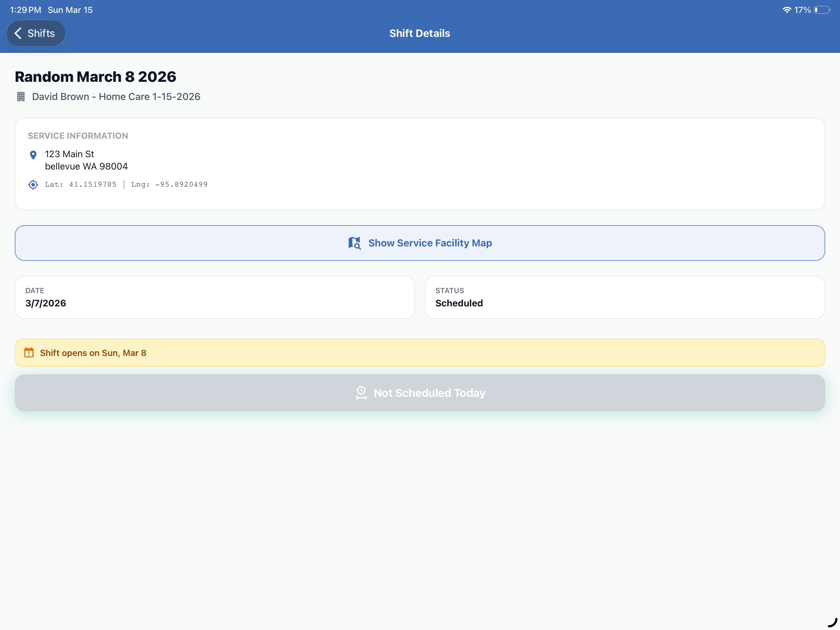
Task: Click the back chevron arrow
Action: (18, 33)
